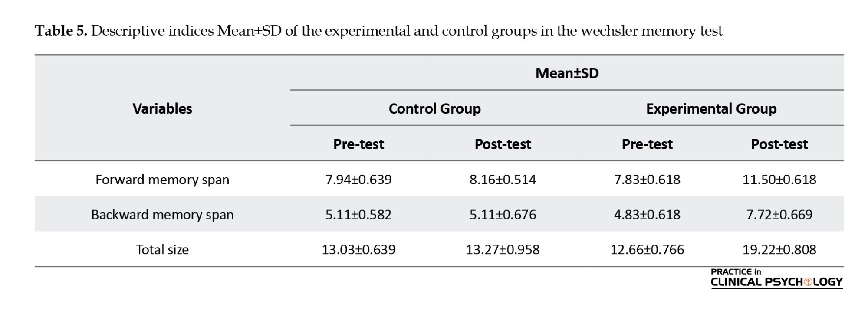The height and width of the screenshot is (317, 868).
Task: Select the Experimental Group header
Action: coord(711,108)
